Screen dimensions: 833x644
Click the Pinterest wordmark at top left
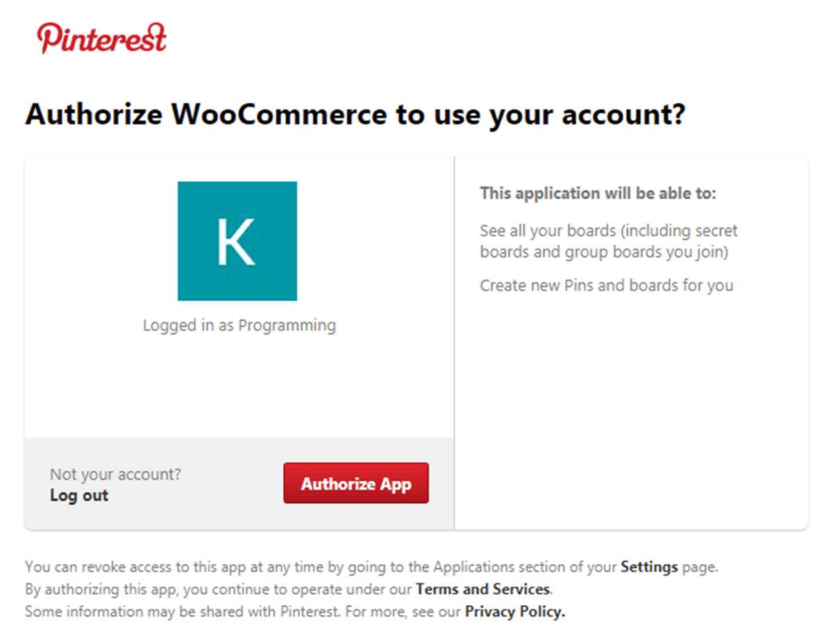(101, 37)
